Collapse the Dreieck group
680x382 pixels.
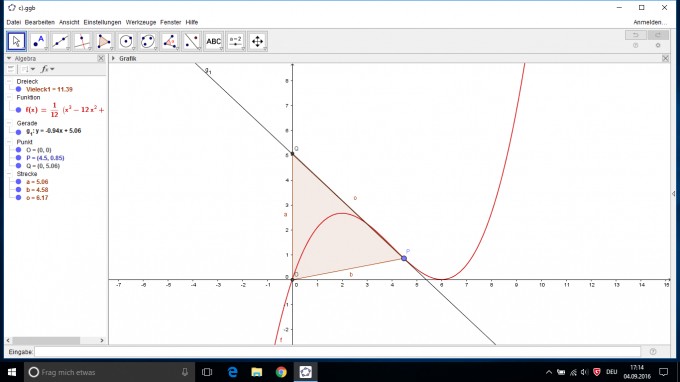9,81
